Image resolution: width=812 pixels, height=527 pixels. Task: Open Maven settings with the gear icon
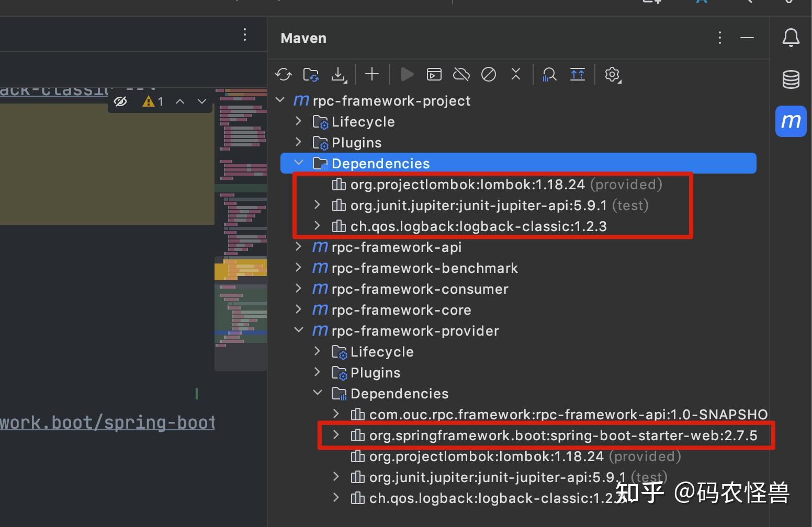(x=612, y=74)
